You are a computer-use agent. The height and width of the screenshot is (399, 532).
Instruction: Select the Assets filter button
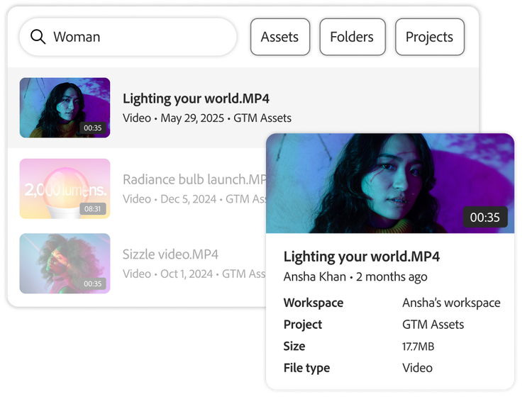[x=279, y=37]
